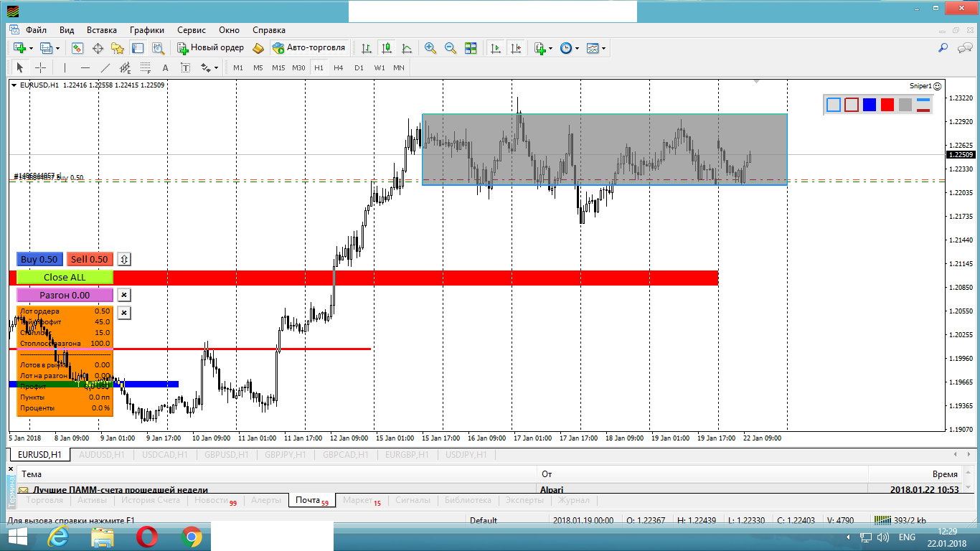This screenshot has width=980, height=551.
Task: Click the Zoom In magnifier icon
Action: pos(430,48)
